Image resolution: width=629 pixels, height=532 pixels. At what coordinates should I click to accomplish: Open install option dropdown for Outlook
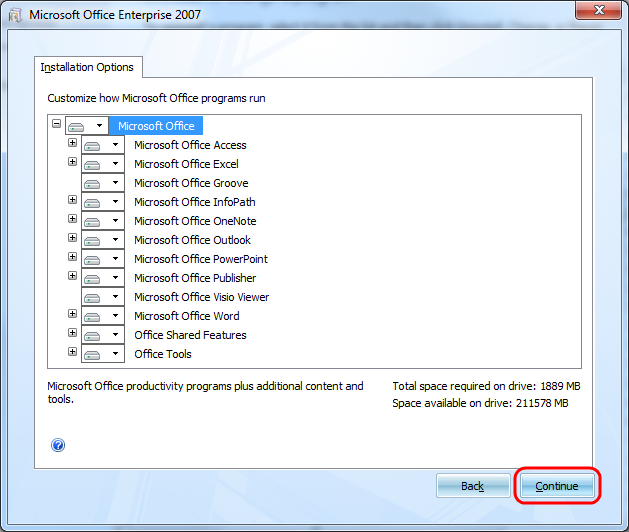coord(103,240)
